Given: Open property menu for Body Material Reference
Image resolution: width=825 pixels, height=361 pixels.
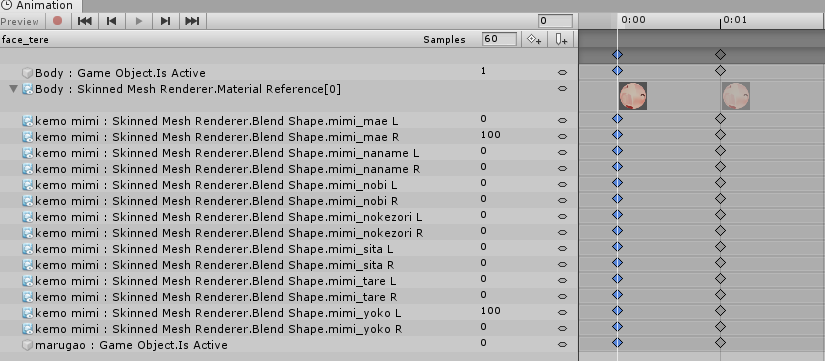Looking at the screenshot, I should point(562,88).
